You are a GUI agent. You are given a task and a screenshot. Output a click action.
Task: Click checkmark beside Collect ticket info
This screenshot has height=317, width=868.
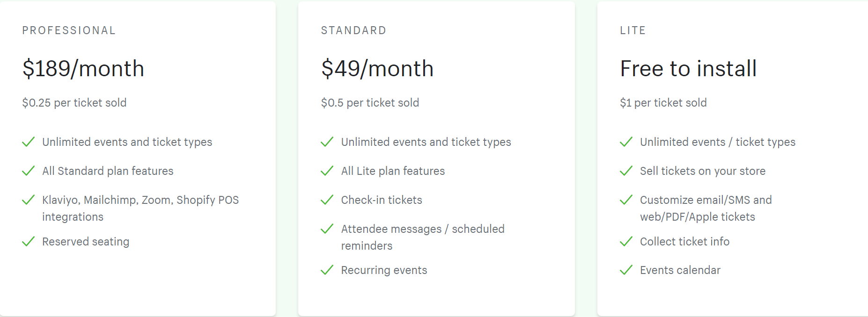pyautogui.click(x=626, y=241)
